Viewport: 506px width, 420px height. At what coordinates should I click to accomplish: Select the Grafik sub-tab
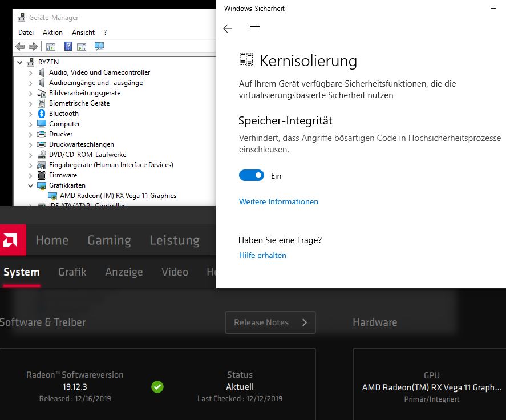point(72,272)
